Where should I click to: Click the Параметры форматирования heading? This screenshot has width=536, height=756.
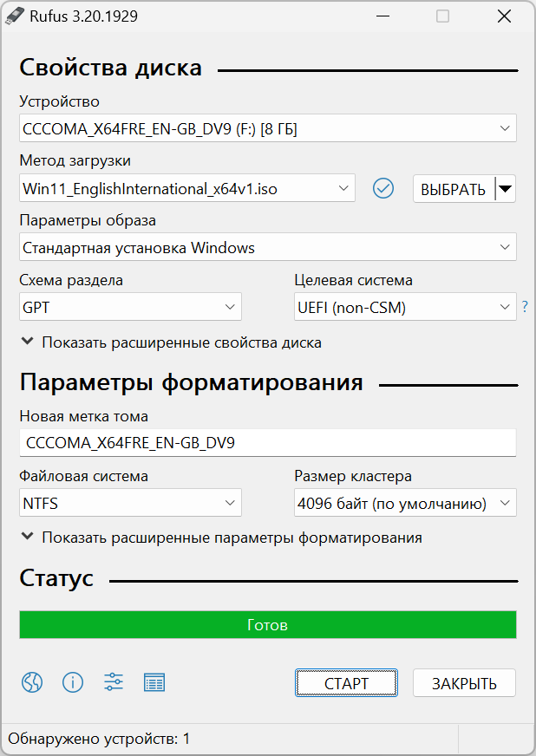point(191,382)
